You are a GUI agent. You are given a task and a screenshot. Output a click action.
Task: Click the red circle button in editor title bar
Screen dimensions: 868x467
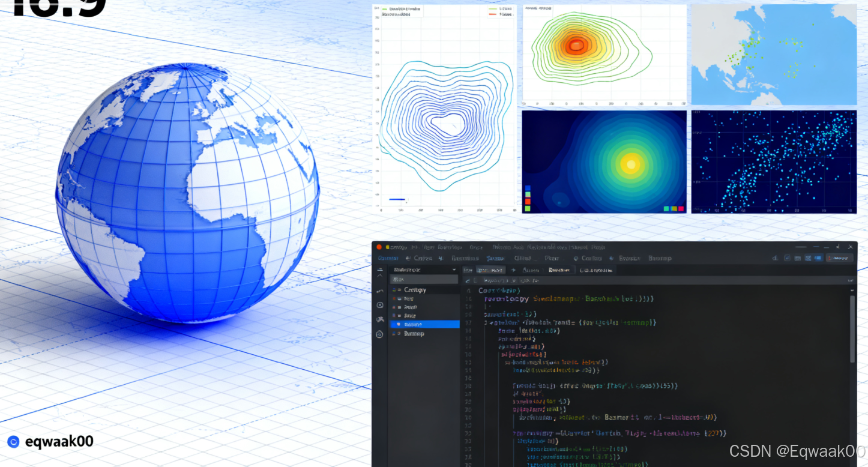(379, 247)
